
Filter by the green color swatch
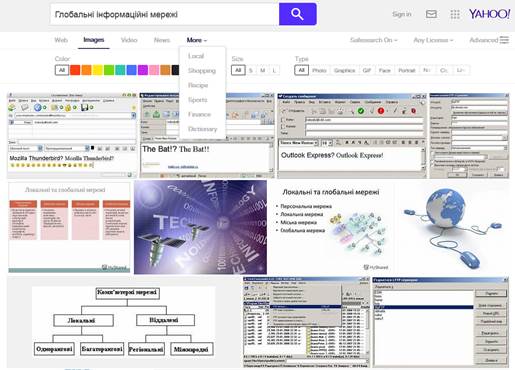[x=109, y=70]
